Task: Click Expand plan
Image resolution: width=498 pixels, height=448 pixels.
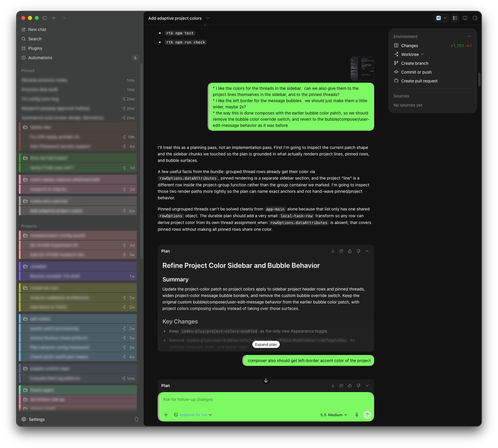Action: pyautogui.click(x=266, y=344)
